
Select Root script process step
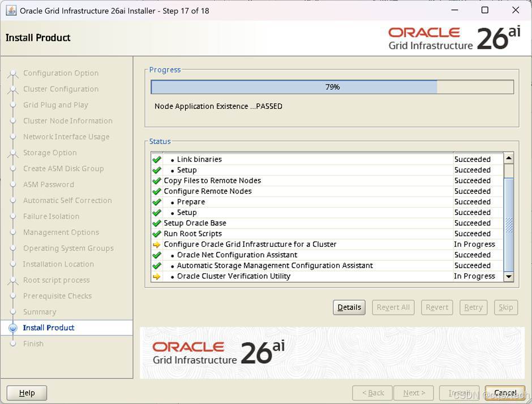pos(57,280)
